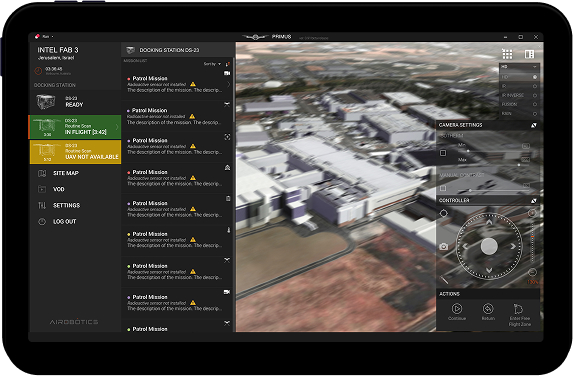Select Log Out in the sidebar

65,221
